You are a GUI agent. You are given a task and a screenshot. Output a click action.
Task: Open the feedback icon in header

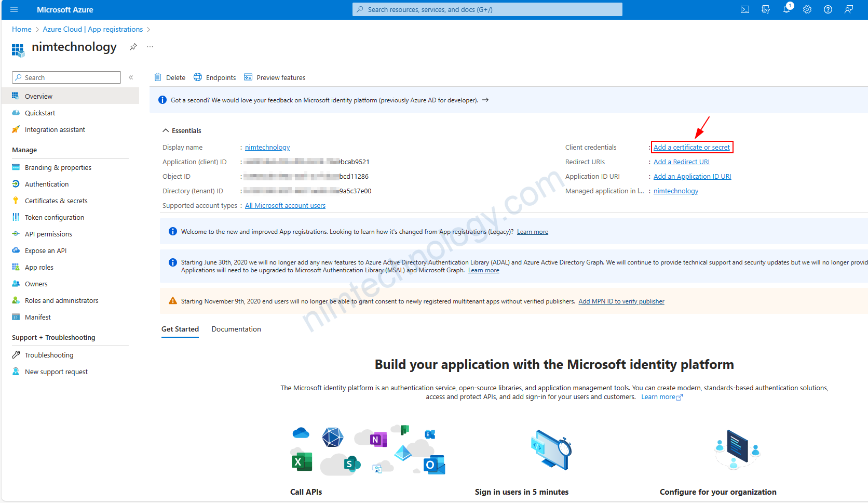click(849, 9)
